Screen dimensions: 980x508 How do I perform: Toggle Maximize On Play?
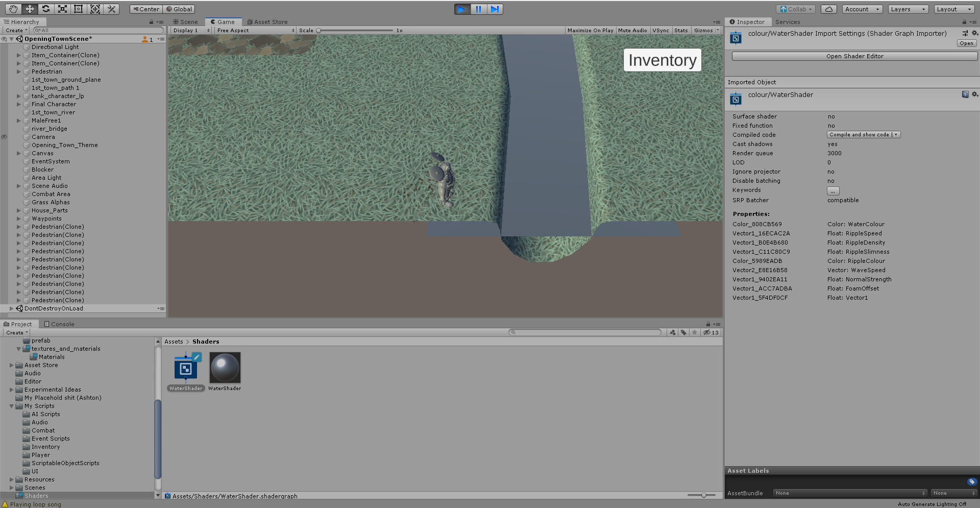point(590,30)
